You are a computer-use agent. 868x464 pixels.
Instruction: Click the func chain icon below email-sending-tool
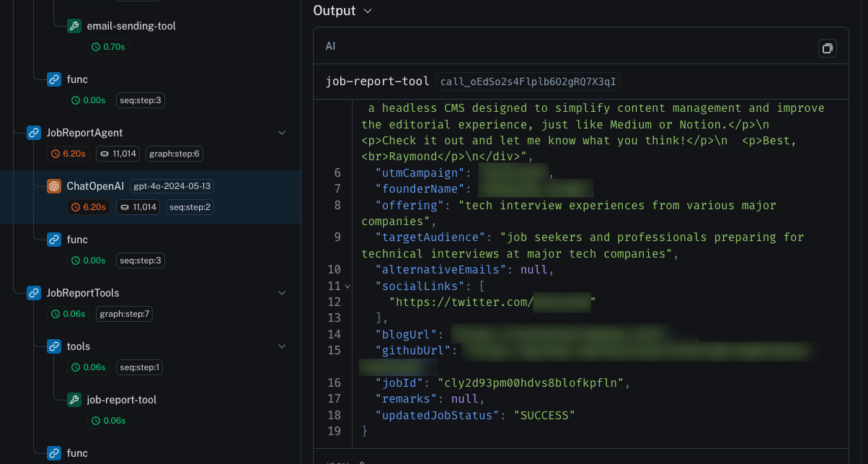pos(54,79)
